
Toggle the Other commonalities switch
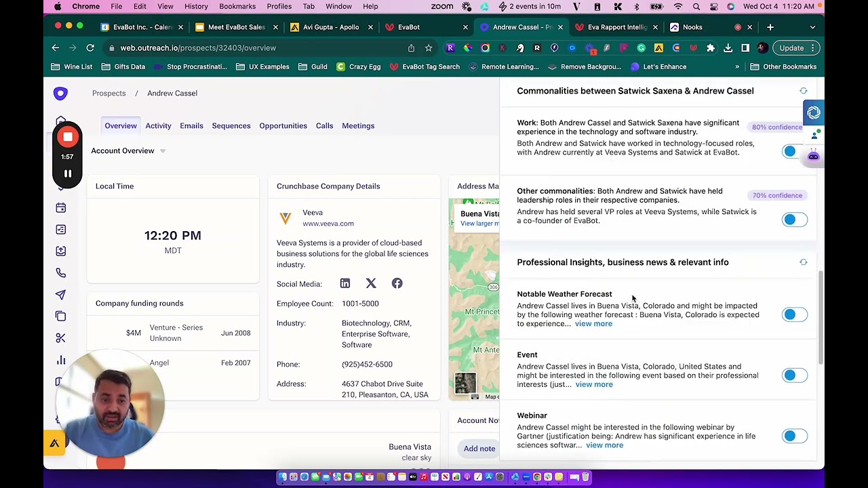[x=794, y=220]
